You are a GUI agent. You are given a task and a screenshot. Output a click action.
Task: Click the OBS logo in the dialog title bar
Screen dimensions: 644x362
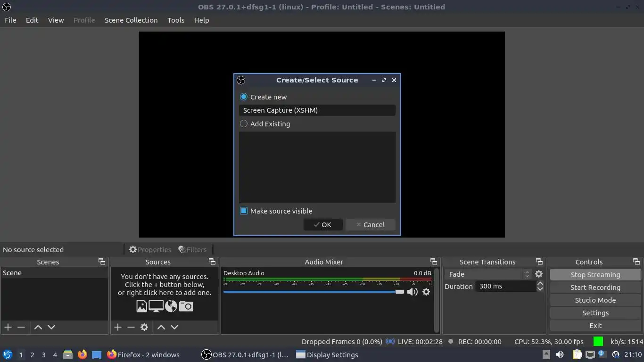coord(241,80)
